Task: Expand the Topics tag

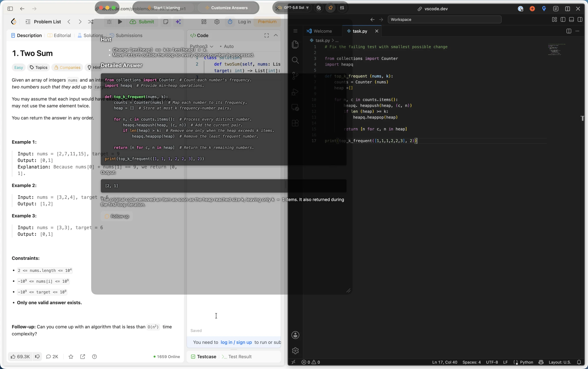Action: (x=38, y=68)
